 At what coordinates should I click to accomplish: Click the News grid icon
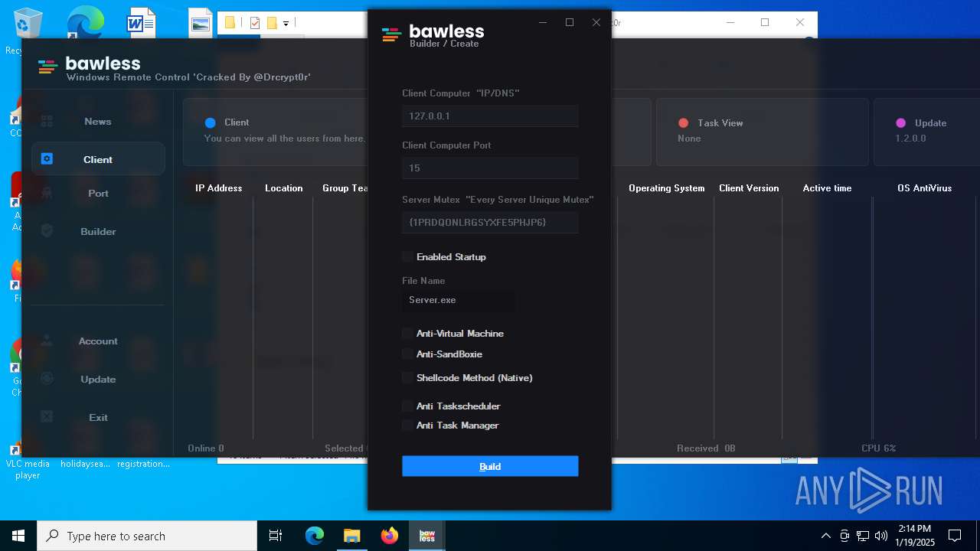47,121
